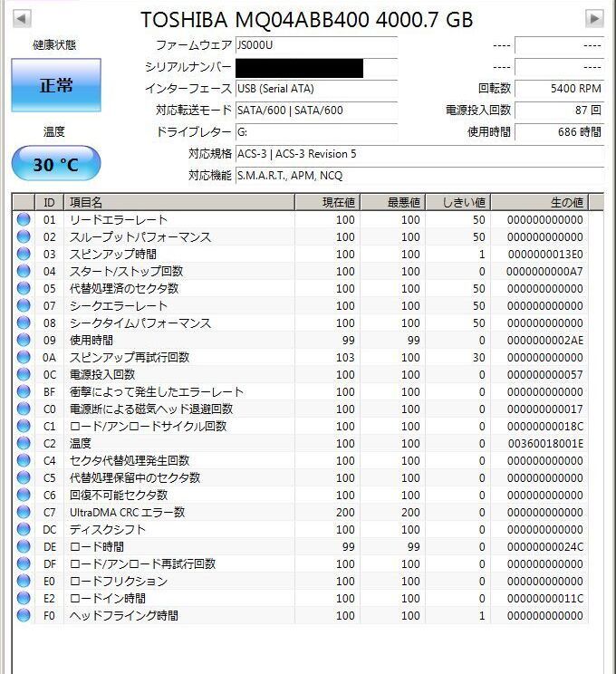This screenshot has height=674, width=616.
Task: Click status icon for C1 ロード/アンロードサイクル回数
Action: click(x=24, y=426)
